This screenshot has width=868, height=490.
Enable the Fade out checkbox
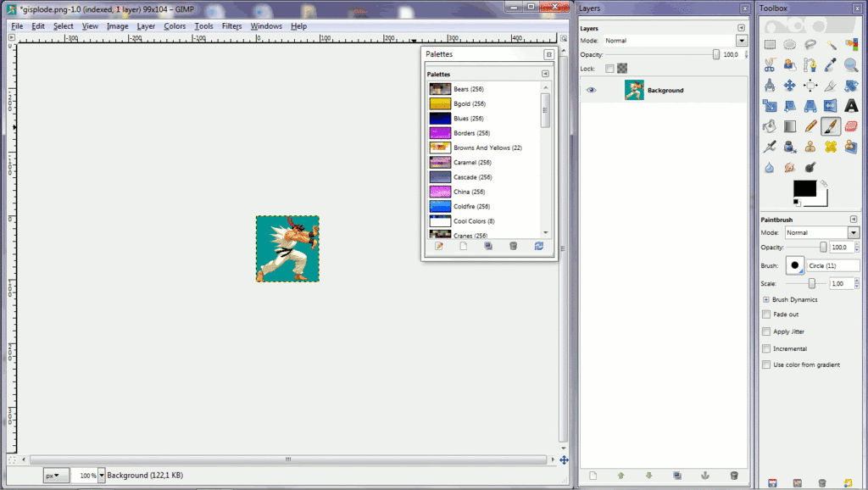tap(766, 315)
